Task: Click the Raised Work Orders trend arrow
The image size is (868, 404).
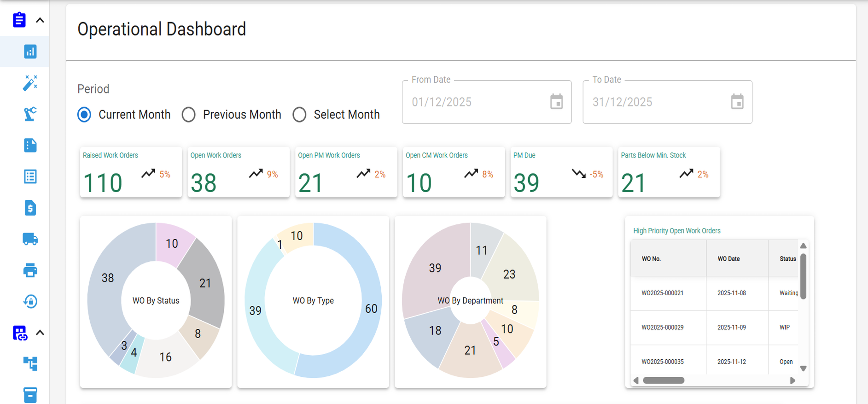Action: (148, 174)
